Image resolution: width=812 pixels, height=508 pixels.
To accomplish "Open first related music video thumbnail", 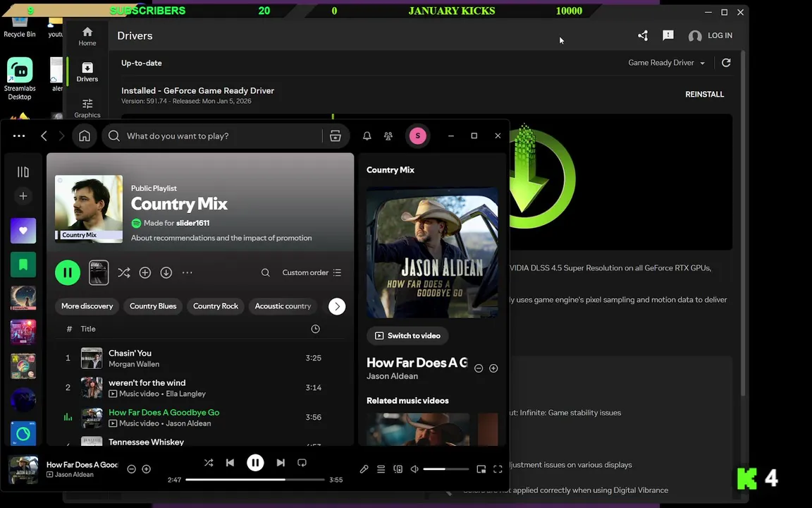I will [418, 430].
